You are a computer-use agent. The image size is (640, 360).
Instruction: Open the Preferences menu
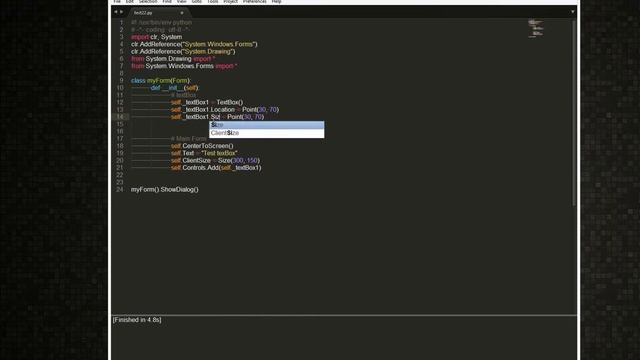pyautogui.click(x=255, y=2)
